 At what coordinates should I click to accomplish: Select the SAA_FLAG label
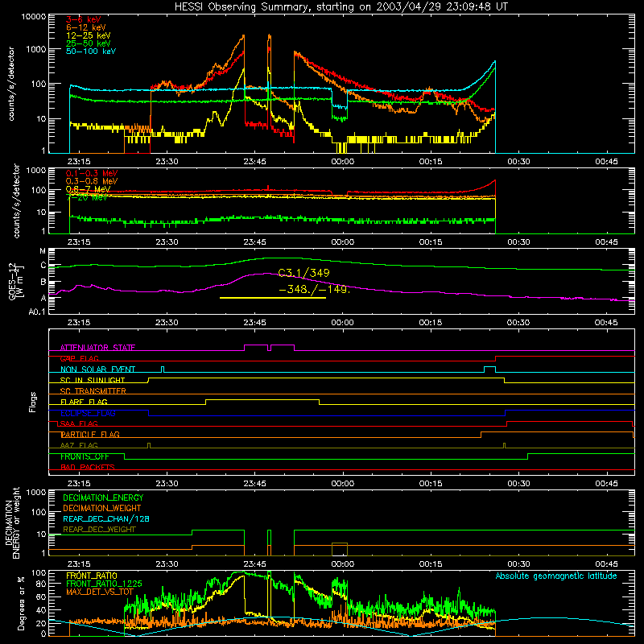tap(79, 424)
